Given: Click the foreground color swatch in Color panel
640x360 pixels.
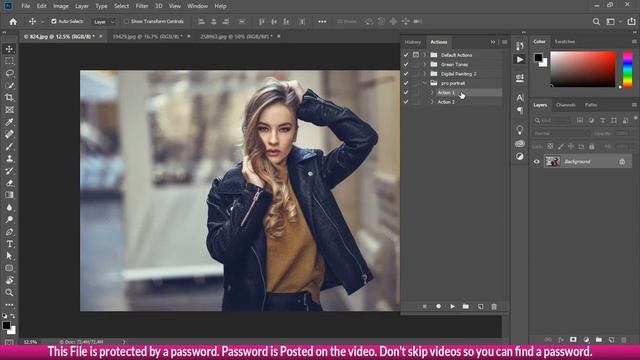Looking at the screenshot, I should 538,58.
